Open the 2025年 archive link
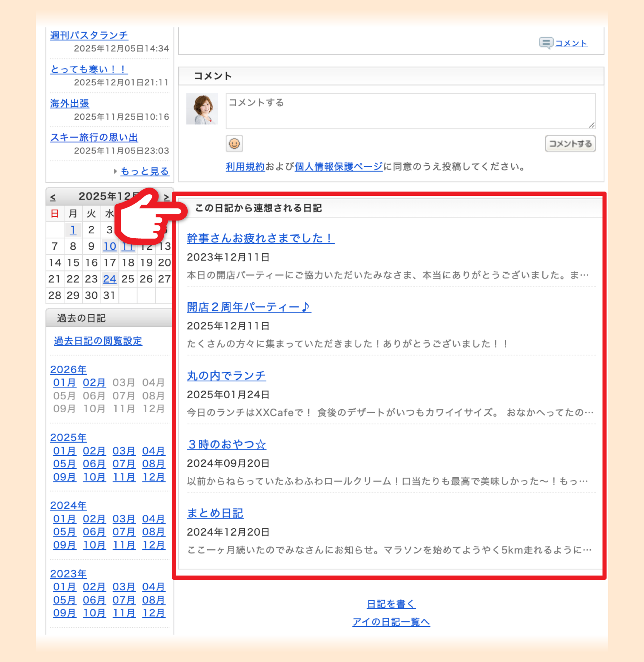 68,437
